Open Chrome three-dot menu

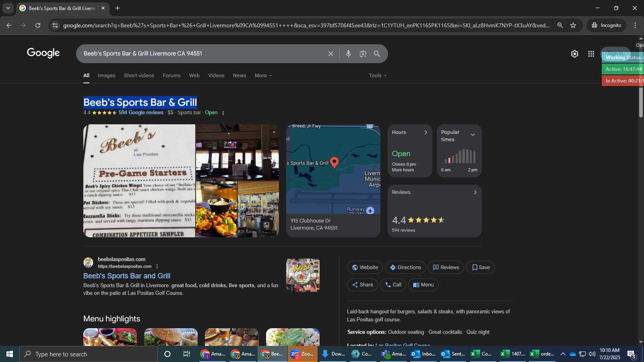click(x=635, y=25)
